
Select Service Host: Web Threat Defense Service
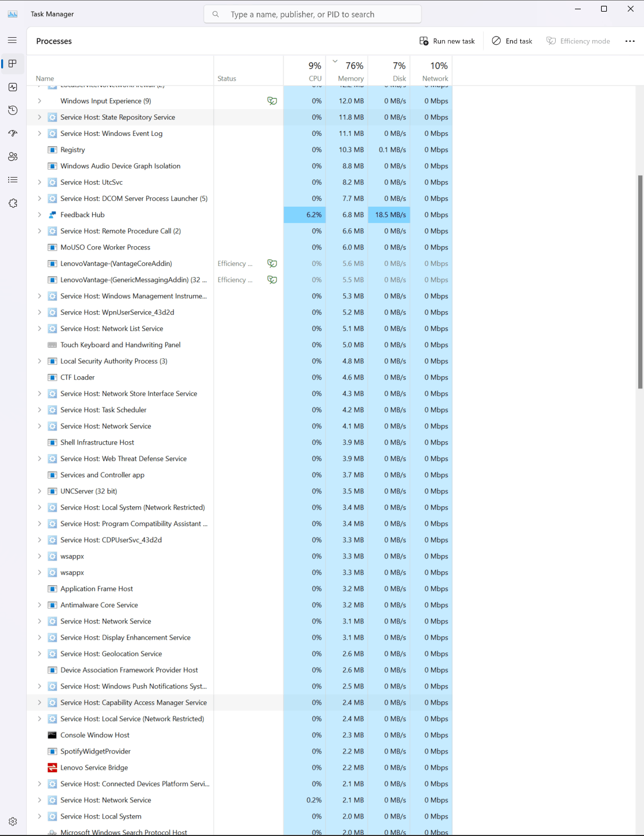[240, 459]
